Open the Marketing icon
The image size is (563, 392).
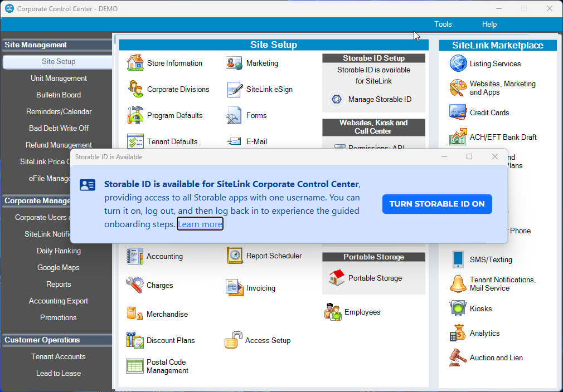coord(234,63)
